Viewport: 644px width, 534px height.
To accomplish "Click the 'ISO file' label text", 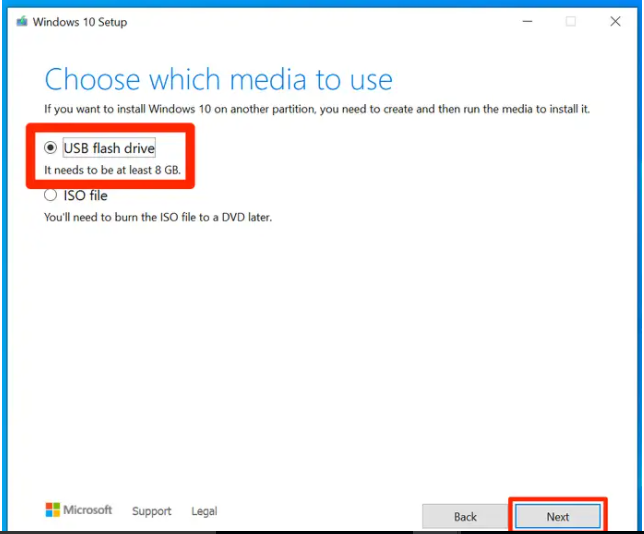I will [85, 196].
